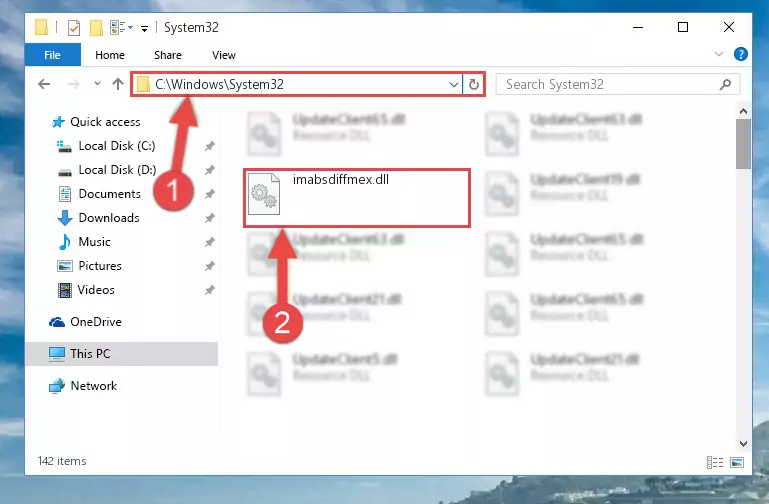This screenshot has height=504, width=769.
Task: Click the pin icon beside Local Disk (C:)
Action: [x=209, y=146]
